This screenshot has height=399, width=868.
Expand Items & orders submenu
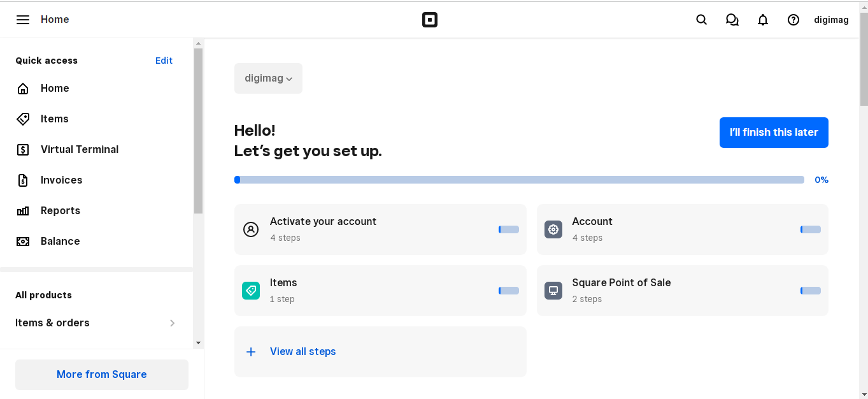point(96,323)
